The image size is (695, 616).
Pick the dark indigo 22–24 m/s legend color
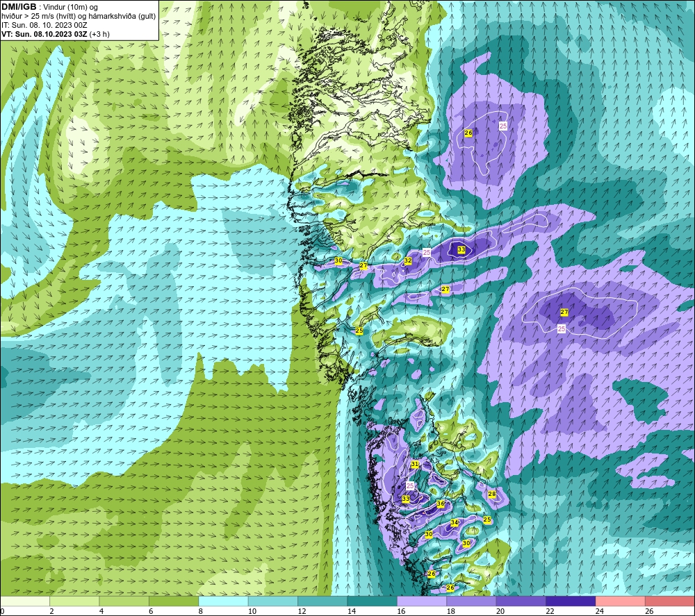tap(571, 601)
